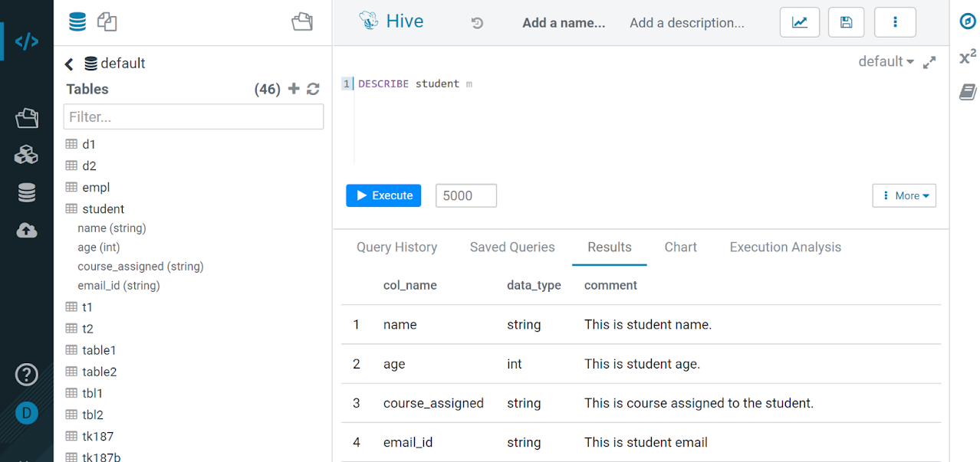Refresh the tables list
The width and height of the screenshot is (980, 462).
(313, 89)
